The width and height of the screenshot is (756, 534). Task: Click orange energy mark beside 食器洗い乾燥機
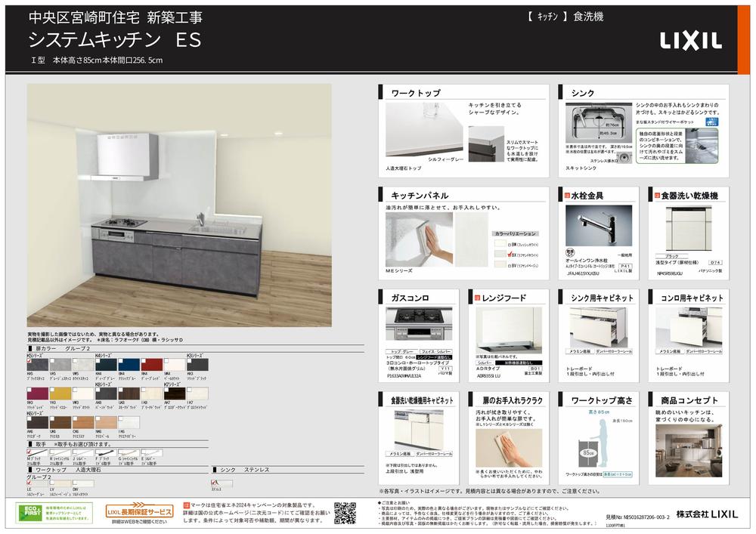(x=657, y=196)
